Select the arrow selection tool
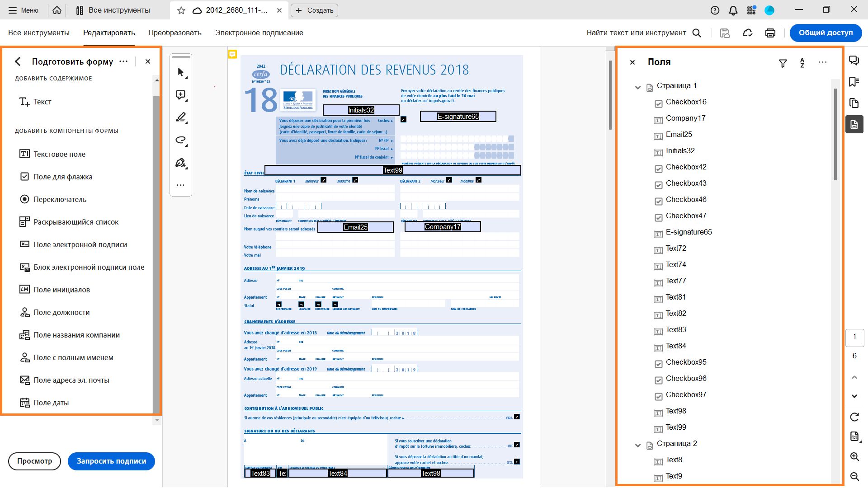 [x=181, y=72]
